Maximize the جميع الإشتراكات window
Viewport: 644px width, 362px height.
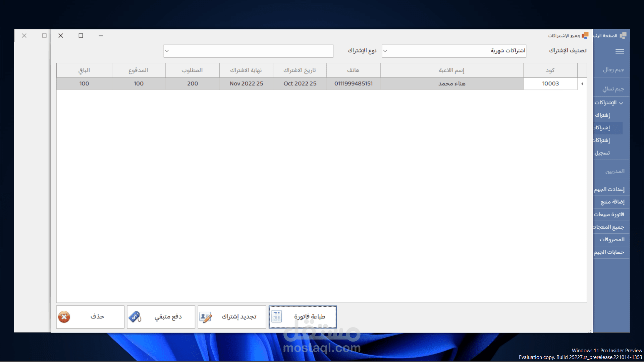point(81,36)
